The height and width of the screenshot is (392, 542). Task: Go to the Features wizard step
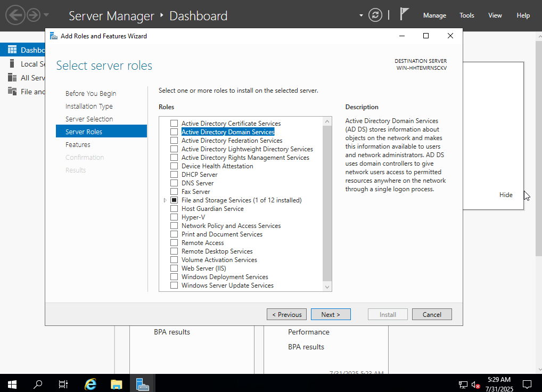coord(78,145)
